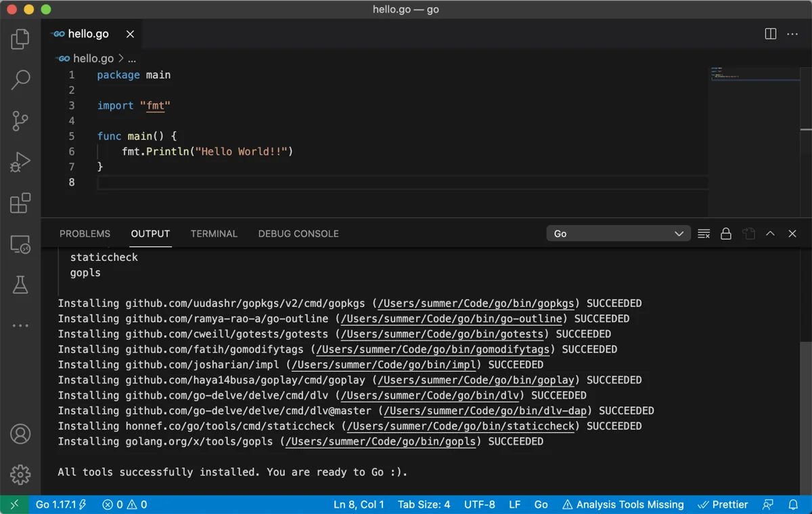The height and width of the screenshot is (514, 812).
Task: Click the errors and warnings count
Action: 125,505
